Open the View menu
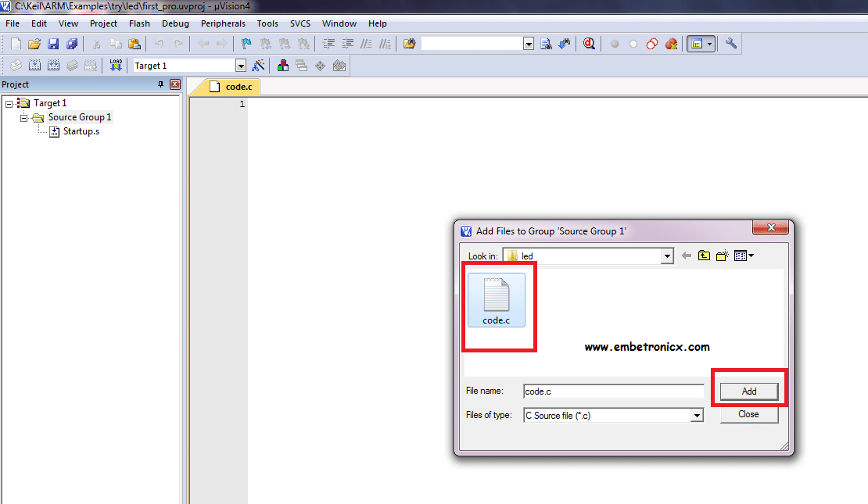The width and height of the screenshot is (868, 504). point(68,23)
